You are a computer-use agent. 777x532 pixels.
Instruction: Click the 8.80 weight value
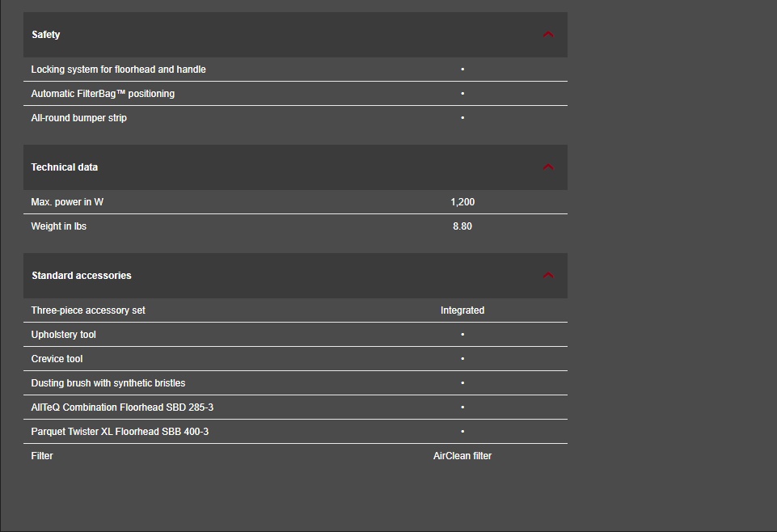click(462, 226)
